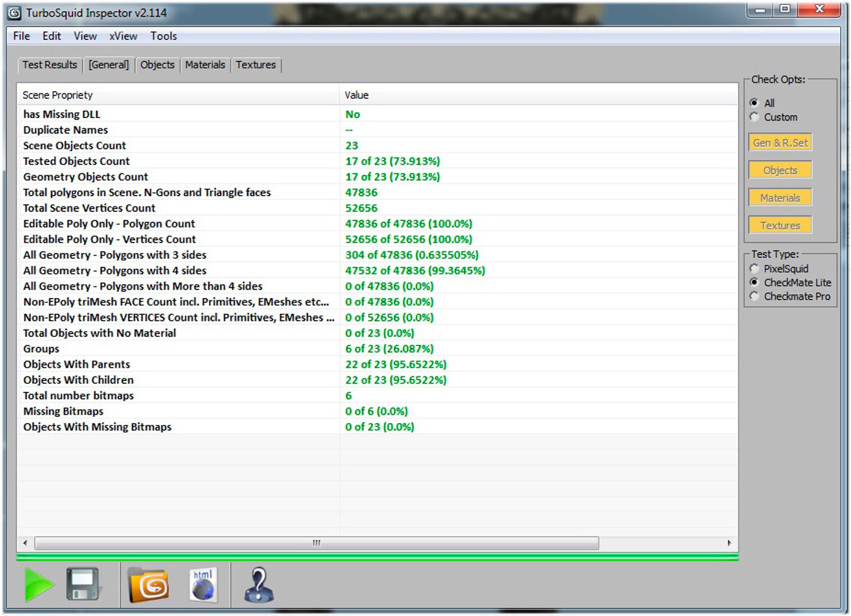Select the 'Total Scene Vertices Count' row
The image size is (851, 616).
377,208
